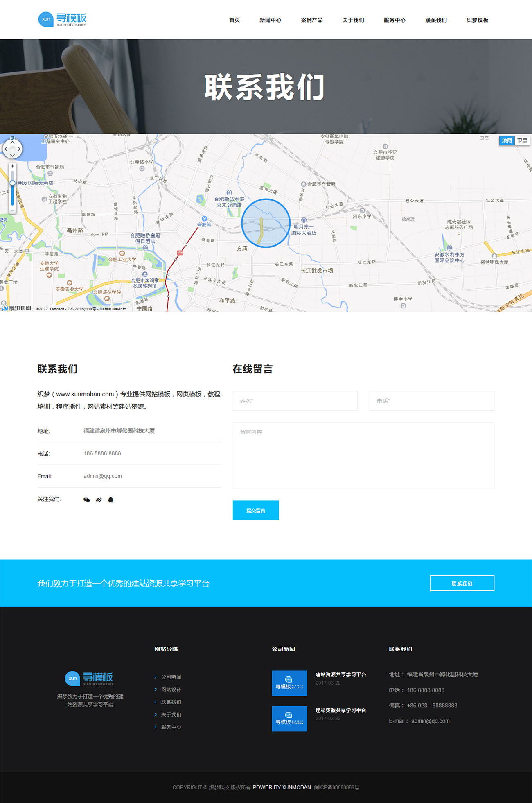Open the 网站设计 footer link
Image resolution: width=532 pixels, height=803 pixels.
171,690
